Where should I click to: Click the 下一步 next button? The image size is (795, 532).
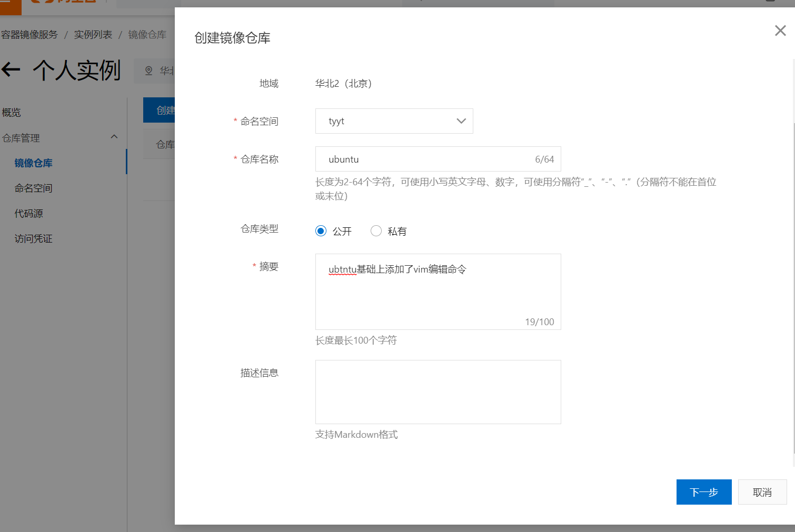click(x=704, y=492)
